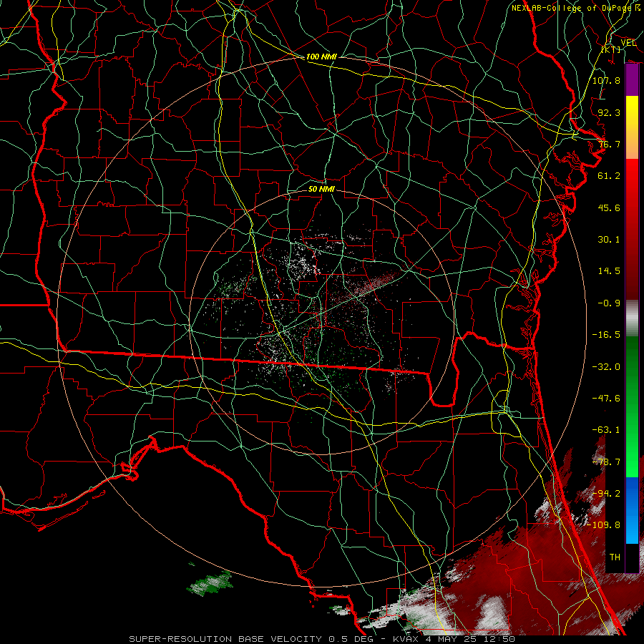The width and height of the screenshot is (644, 644).
Task: Click the -16.5 velocity scale value
Action: [x=606, y=335]
